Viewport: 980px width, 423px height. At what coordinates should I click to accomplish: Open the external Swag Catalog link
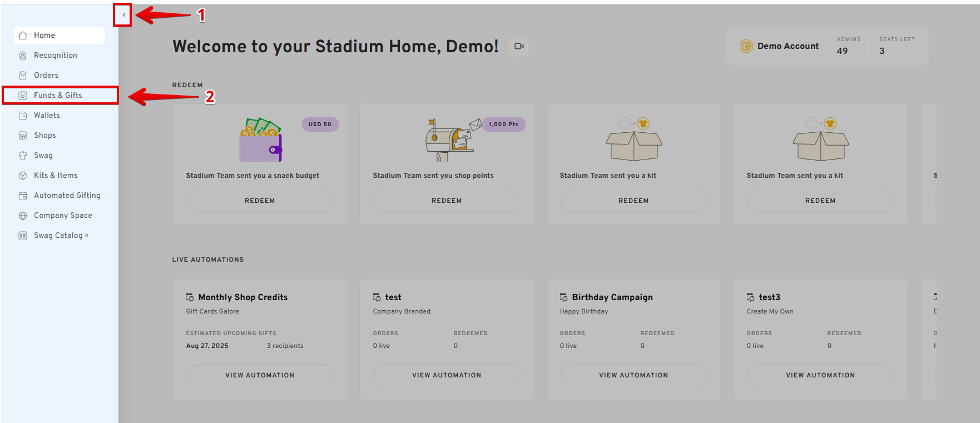61,236
